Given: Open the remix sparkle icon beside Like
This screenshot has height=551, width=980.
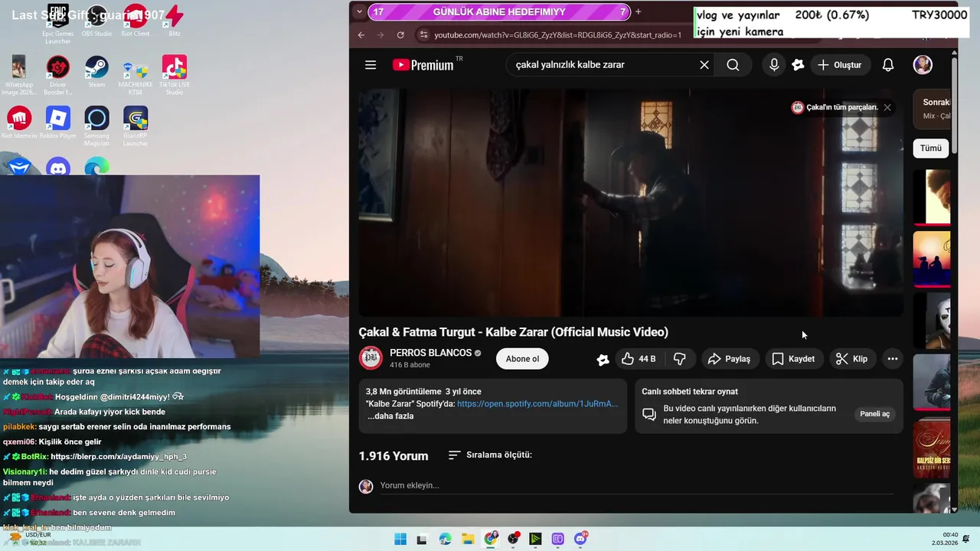Looking at the screenshot, I should [603, 359].
